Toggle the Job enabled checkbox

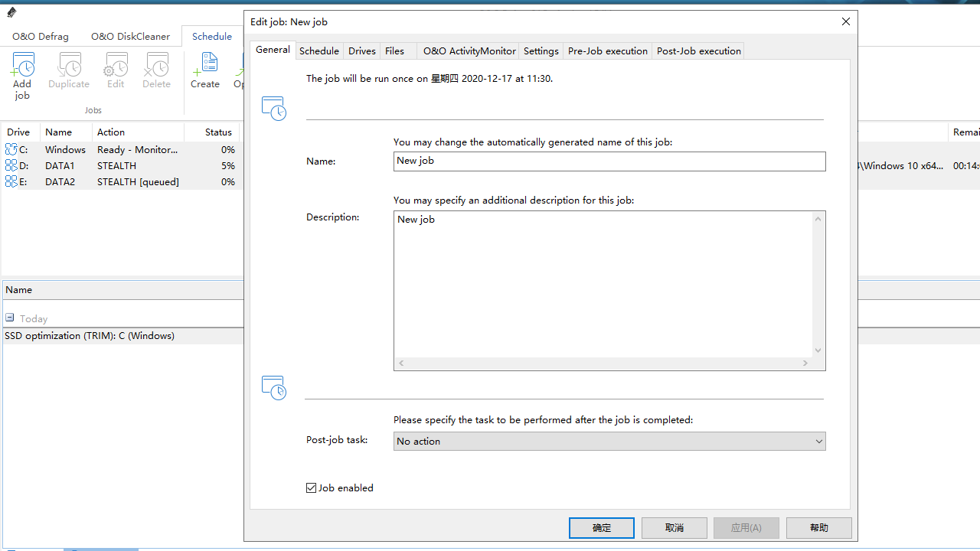[312, 488]
